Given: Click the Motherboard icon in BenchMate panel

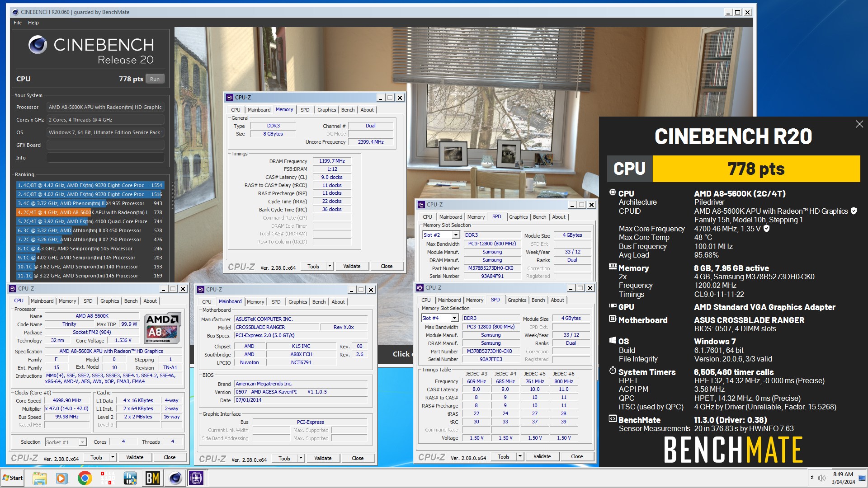Looking at the screenshot, I should (613, 319).
